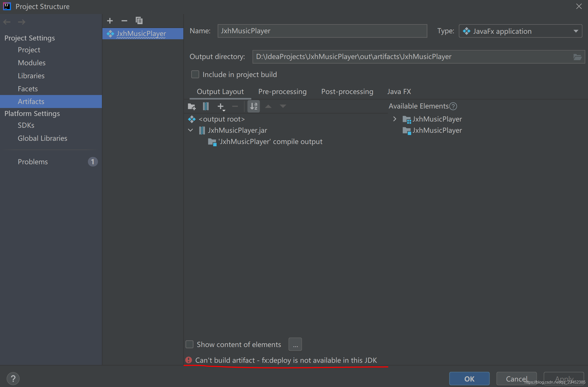Create a new archive in the output layout
The width and height of the screenshot is (588, 387).
206,106
